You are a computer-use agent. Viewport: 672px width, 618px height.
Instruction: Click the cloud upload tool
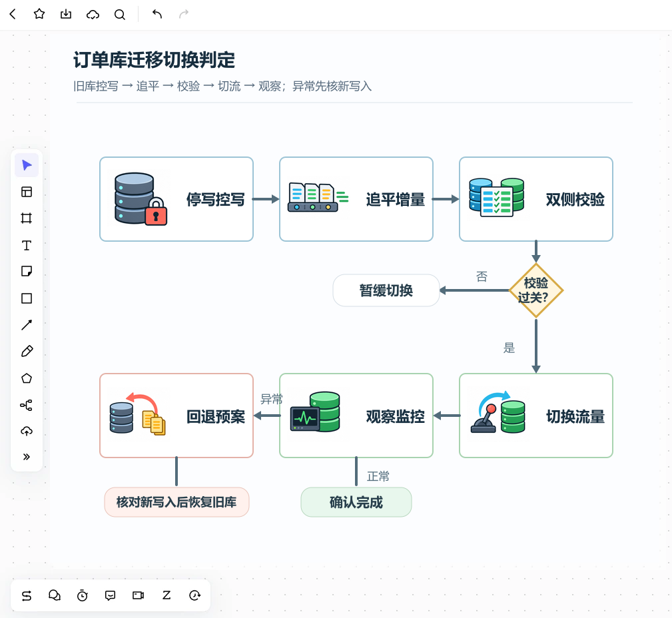(27, 431)
